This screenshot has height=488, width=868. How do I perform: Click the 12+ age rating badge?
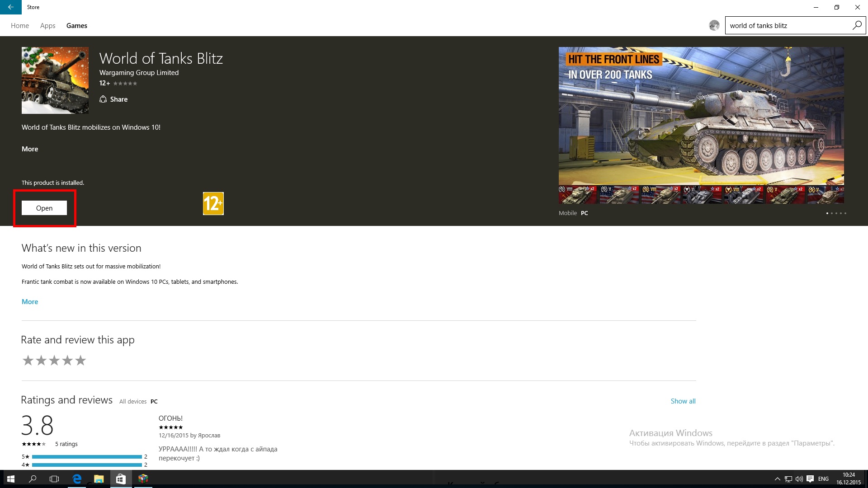213,203
